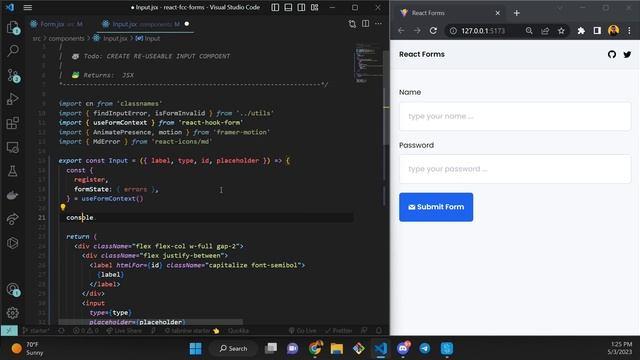Image resolution: width=640 pixels, height=360 pixels.
Task: Open the Manage gear menu
Action: pos(13,313)
